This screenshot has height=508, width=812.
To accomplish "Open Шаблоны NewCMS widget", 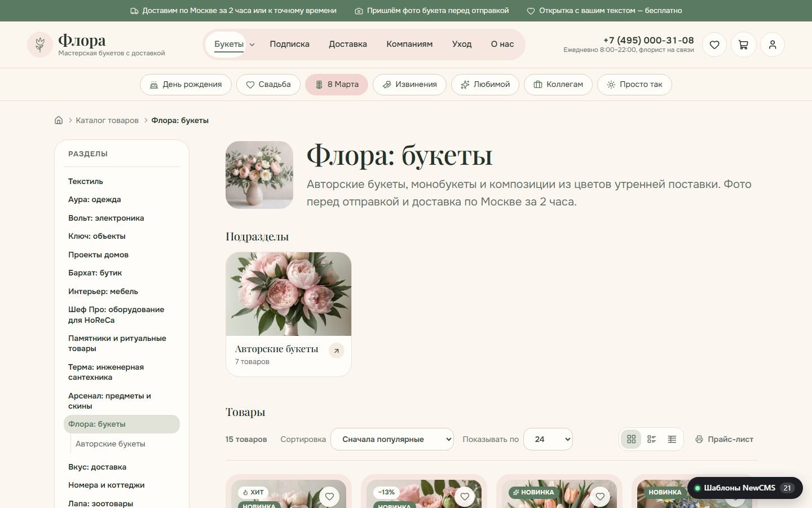I will [745, 488].
